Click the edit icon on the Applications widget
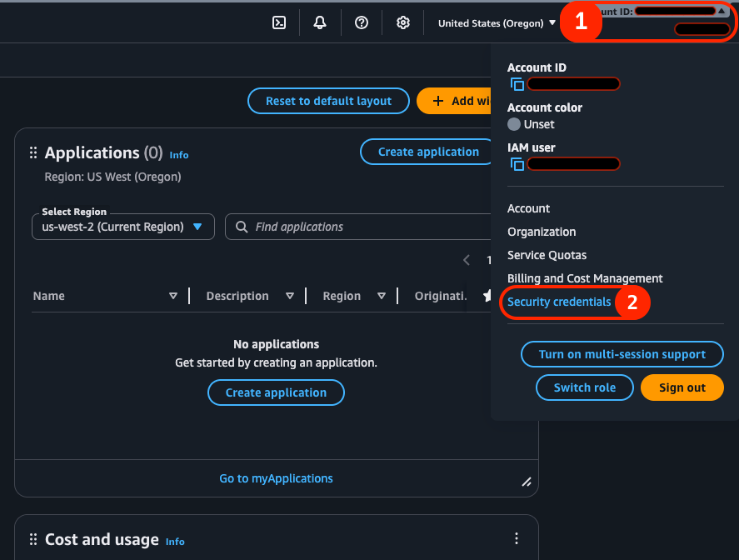This screenshot has width=739, height=560. point(527,482)
